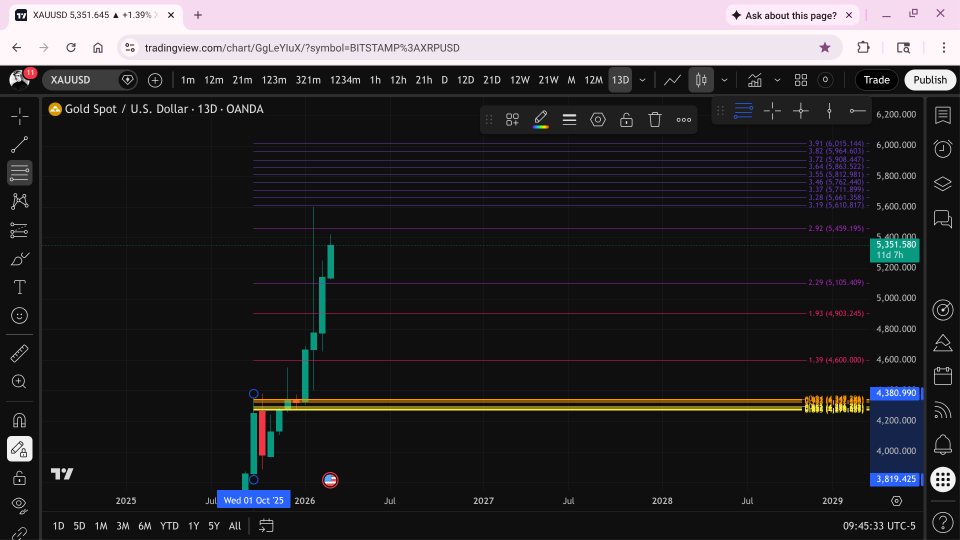The image size is (960, 540).
Task: Open the indicator templates dropdown arrow
Action: [x=777, y=80]
